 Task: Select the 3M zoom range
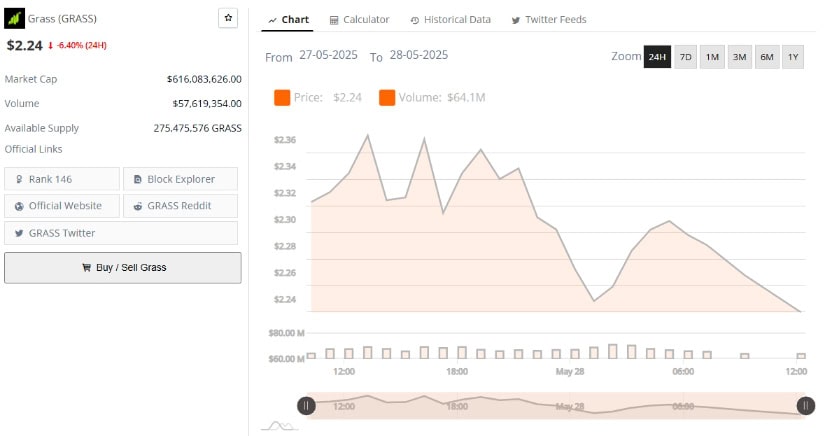[740, 57]
